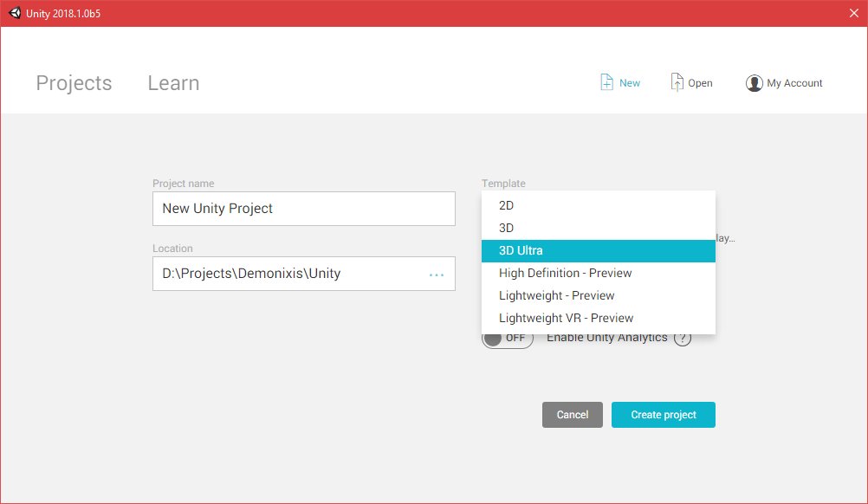
Task: Pick Lightweight VR - Preview template
Action: [x=599, y=318]
